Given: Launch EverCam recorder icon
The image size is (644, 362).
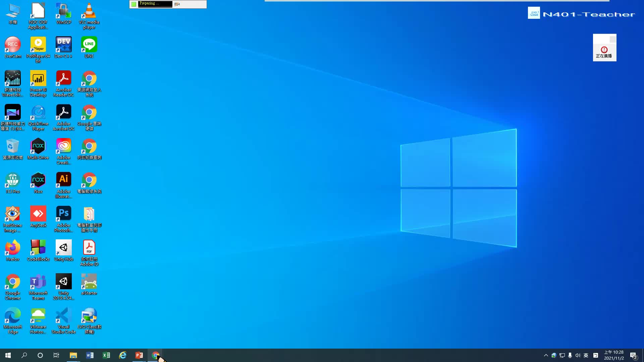Looking at the screenshot, I should [x=13, y=48].
